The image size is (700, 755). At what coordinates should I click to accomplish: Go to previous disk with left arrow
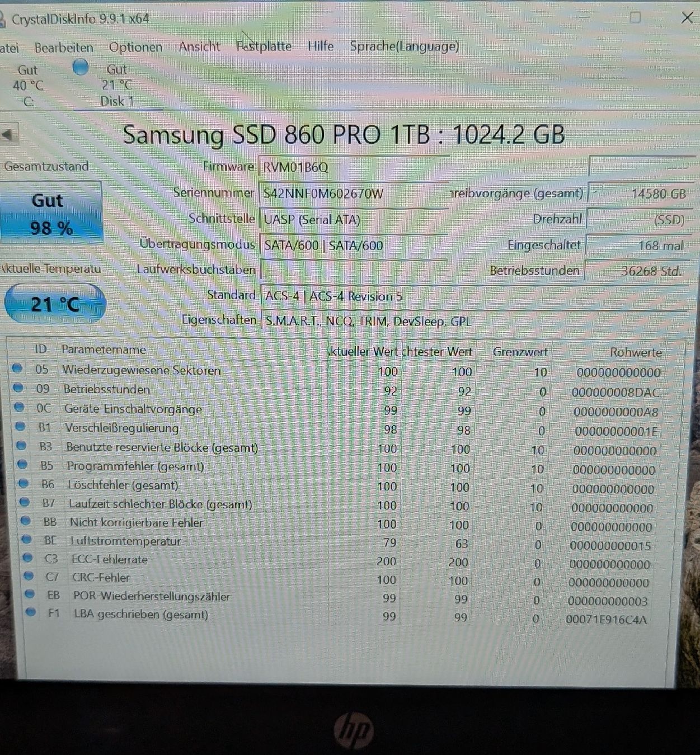[x=8, y=134]
